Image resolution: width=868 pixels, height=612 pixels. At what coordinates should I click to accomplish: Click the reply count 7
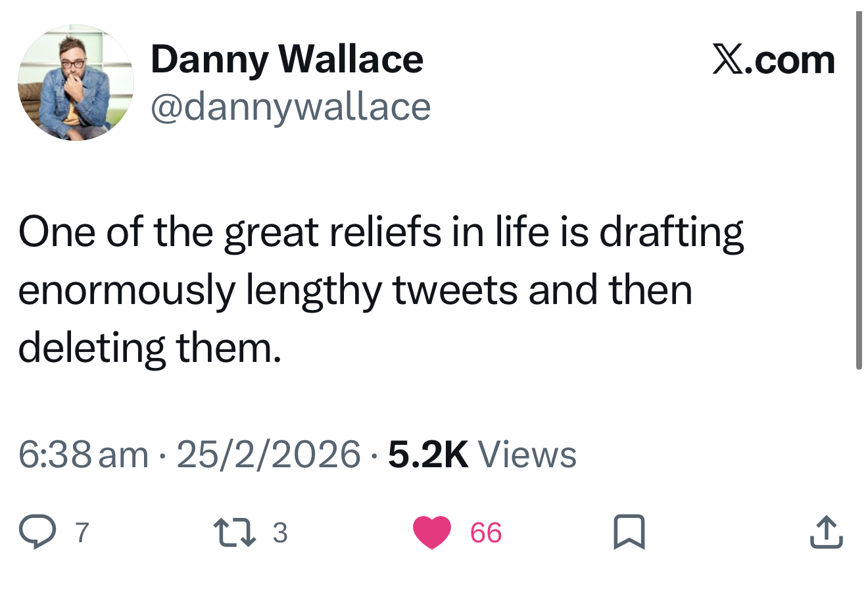[82, 532]
